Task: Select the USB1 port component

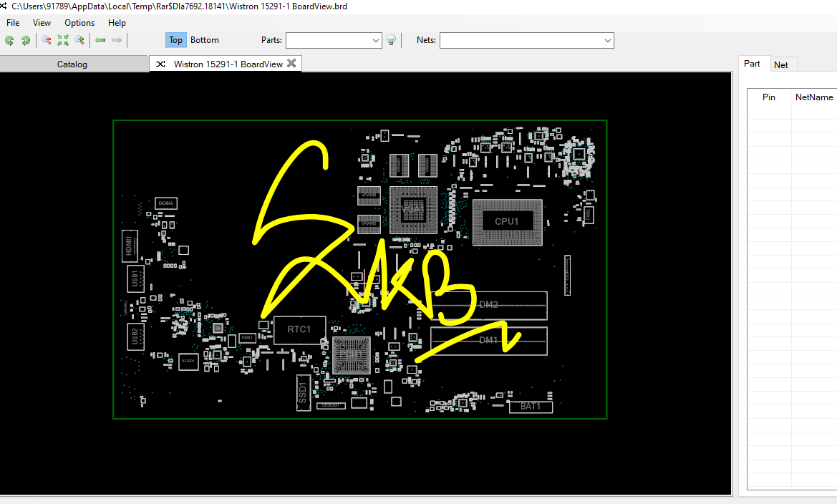Action: coord(135,278)
